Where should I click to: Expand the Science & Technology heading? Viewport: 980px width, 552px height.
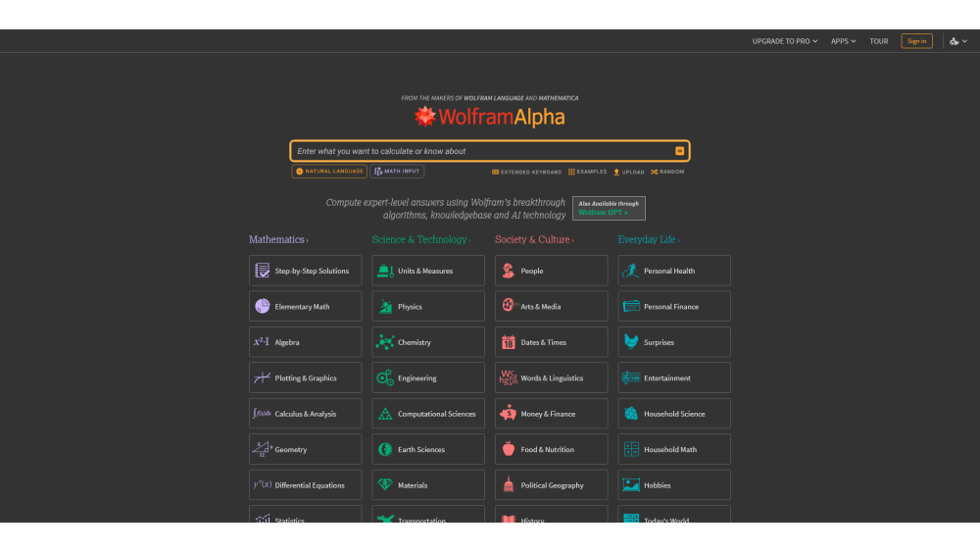pos(421,239)
